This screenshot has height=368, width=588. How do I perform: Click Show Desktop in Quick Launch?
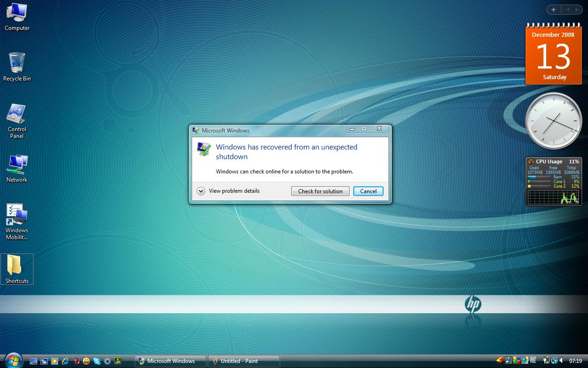(34, 361)
